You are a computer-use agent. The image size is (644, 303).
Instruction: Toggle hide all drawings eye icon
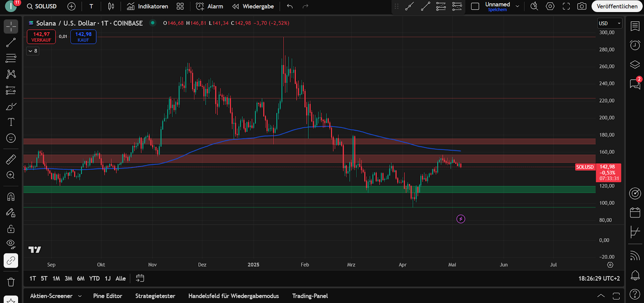[x=11, y=244]
